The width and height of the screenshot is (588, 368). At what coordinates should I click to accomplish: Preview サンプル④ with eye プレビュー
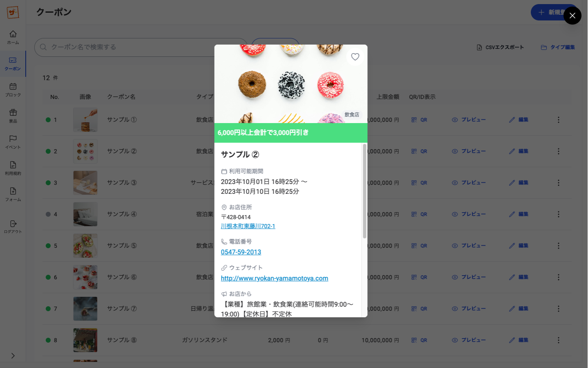point(469,214)
